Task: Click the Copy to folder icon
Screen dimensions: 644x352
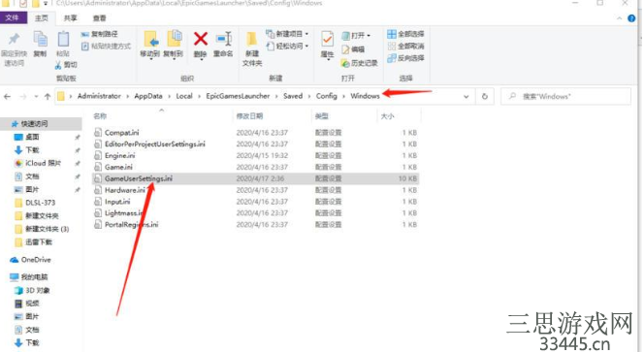Action: (x=174, y=40)
